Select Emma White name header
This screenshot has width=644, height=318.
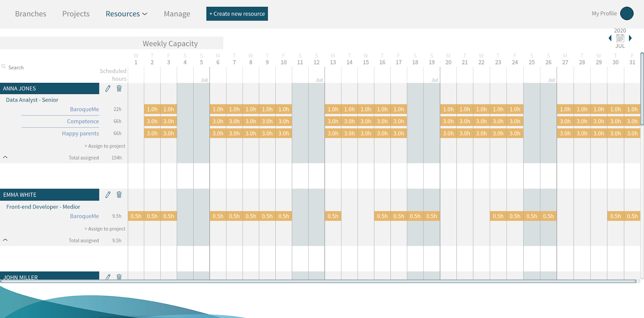[50, 195]
